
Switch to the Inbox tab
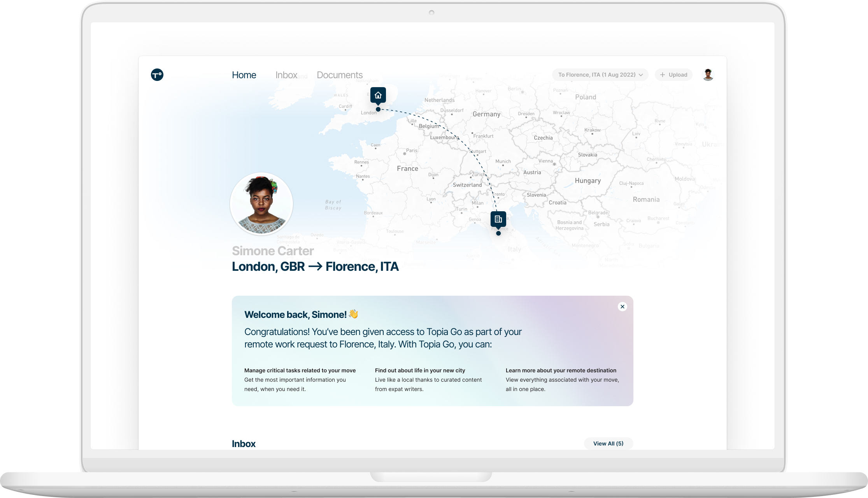pos(286,75)
